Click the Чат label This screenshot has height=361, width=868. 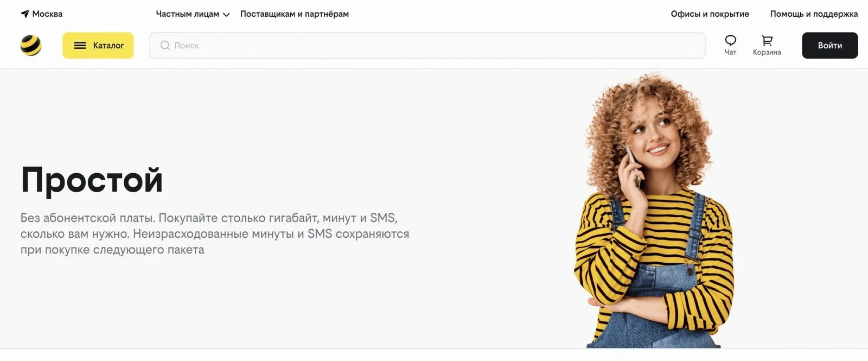click(x=731, y=52)
